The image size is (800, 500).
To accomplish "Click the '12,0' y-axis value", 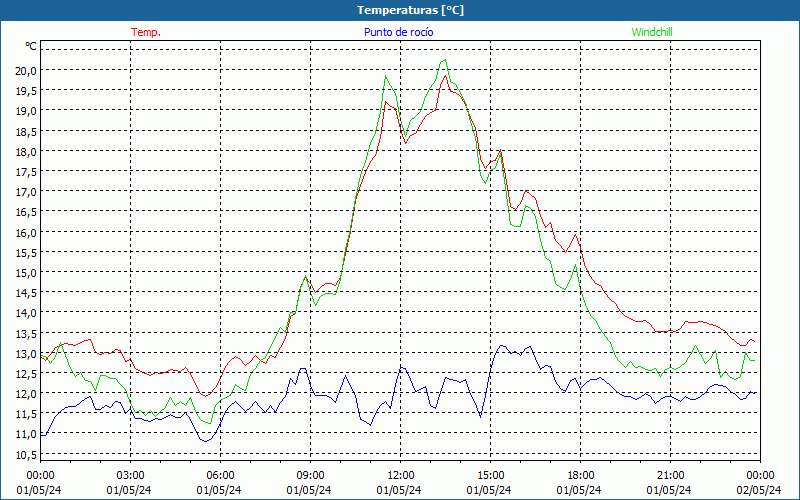I will click(26, 394).
